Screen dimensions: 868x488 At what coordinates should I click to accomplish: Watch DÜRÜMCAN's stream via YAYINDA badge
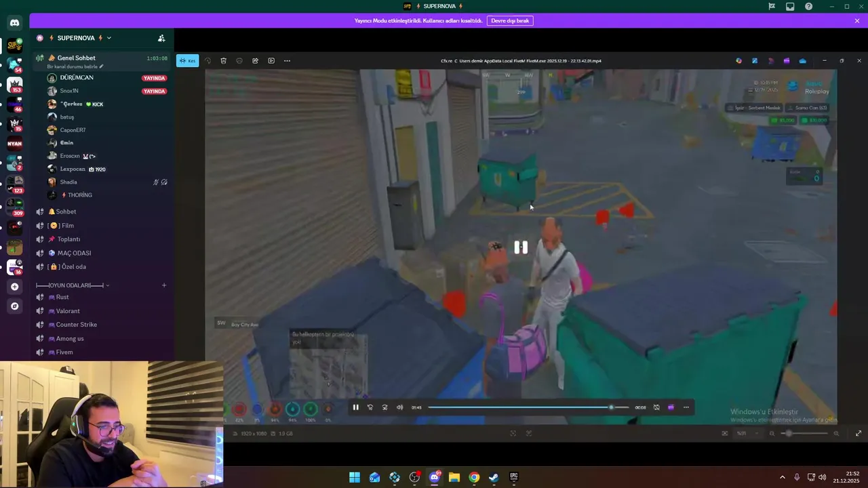click(x=154, y=78)
